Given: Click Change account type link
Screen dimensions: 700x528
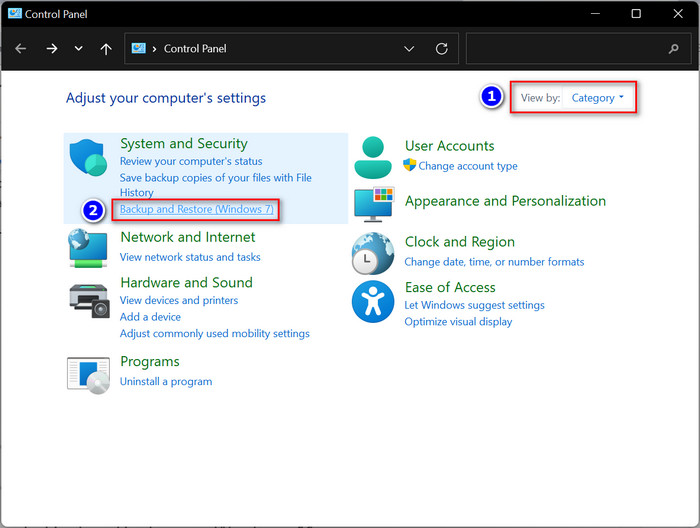Looking at the screenshot, I should click(x=468, y=166).
